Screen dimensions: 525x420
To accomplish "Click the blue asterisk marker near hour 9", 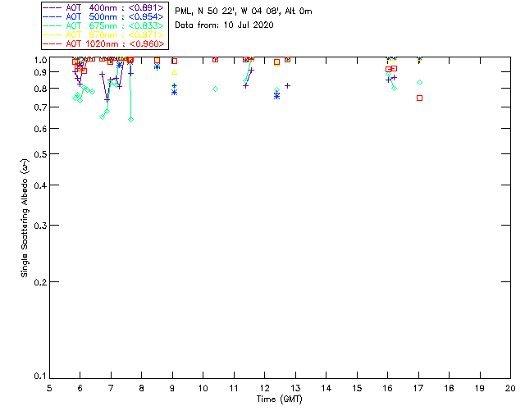I will pos(174,92).
